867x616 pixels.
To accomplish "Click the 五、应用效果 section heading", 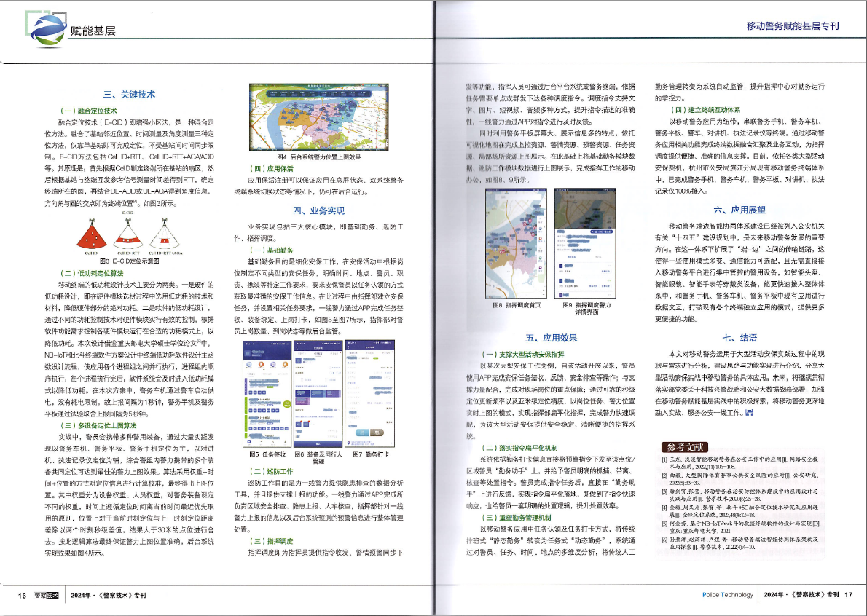I will click(x=551, y=338).
